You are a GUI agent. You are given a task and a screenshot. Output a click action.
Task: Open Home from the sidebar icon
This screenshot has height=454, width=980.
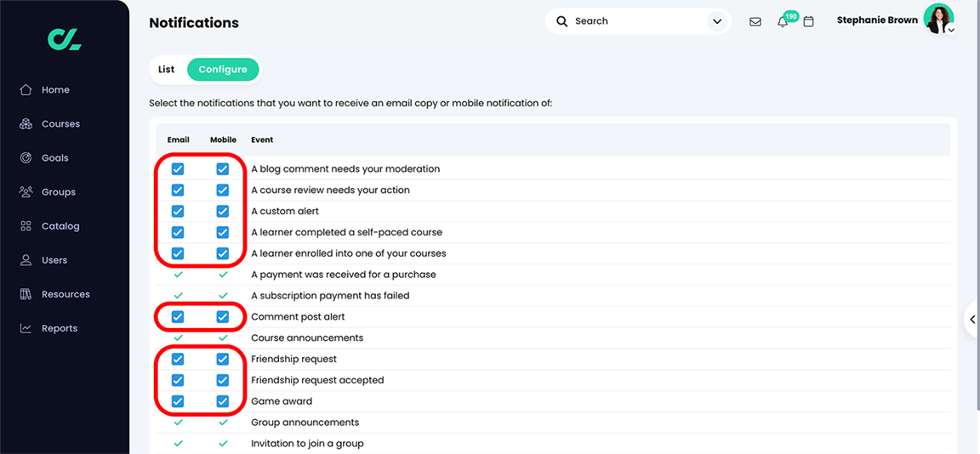coord(26,90)
